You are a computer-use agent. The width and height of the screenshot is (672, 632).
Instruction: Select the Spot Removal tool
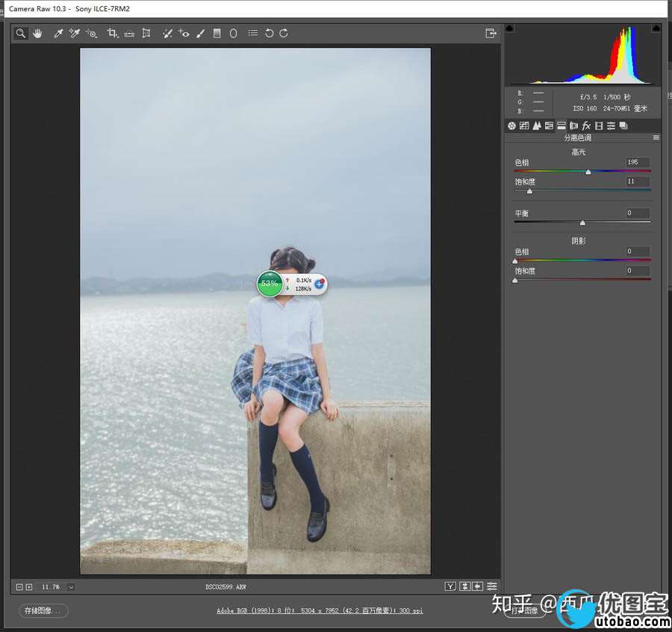coord(167,33)
